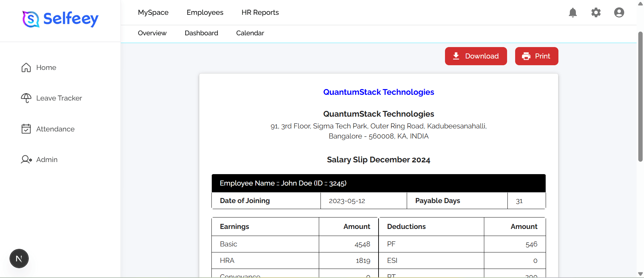Select the Dashboard tab
The image size is (644, 278).
201,33
